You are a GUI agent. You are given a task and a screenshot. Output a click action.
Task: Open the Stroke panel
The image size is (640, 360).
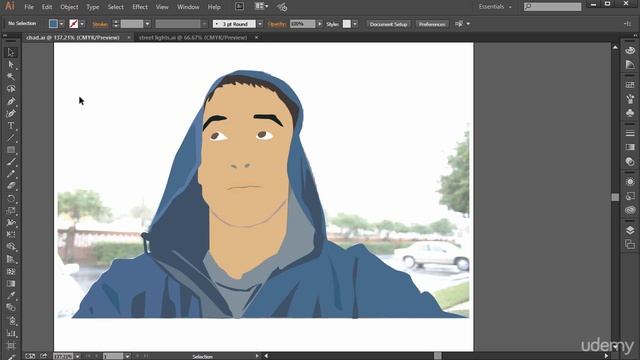coord(630,133)
